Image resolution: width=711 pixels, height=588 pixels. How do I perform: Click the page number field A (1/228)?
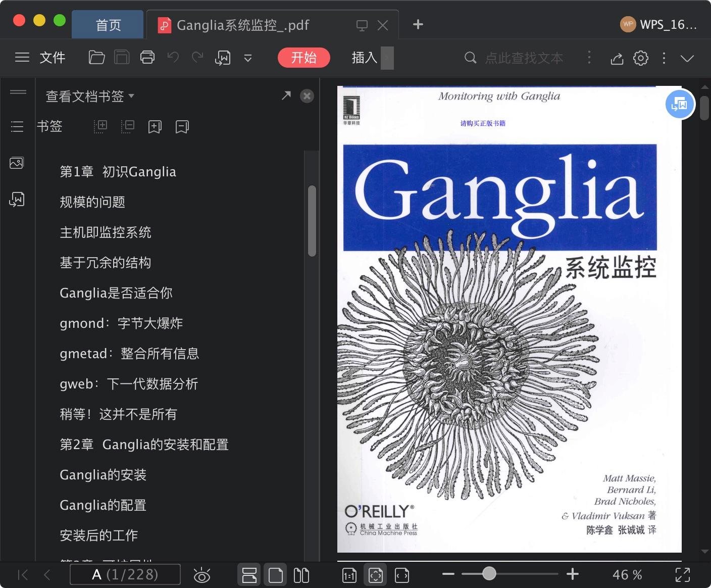point(125,575)
